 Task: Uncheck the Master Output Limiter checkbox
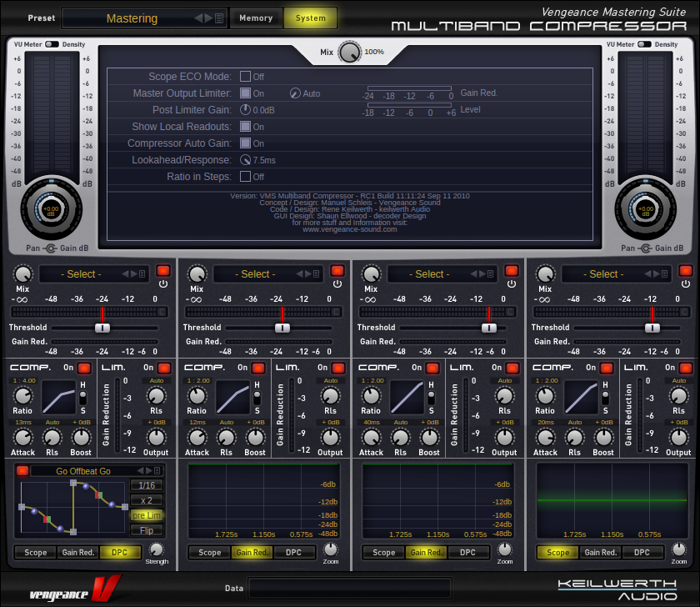point(246,93)
